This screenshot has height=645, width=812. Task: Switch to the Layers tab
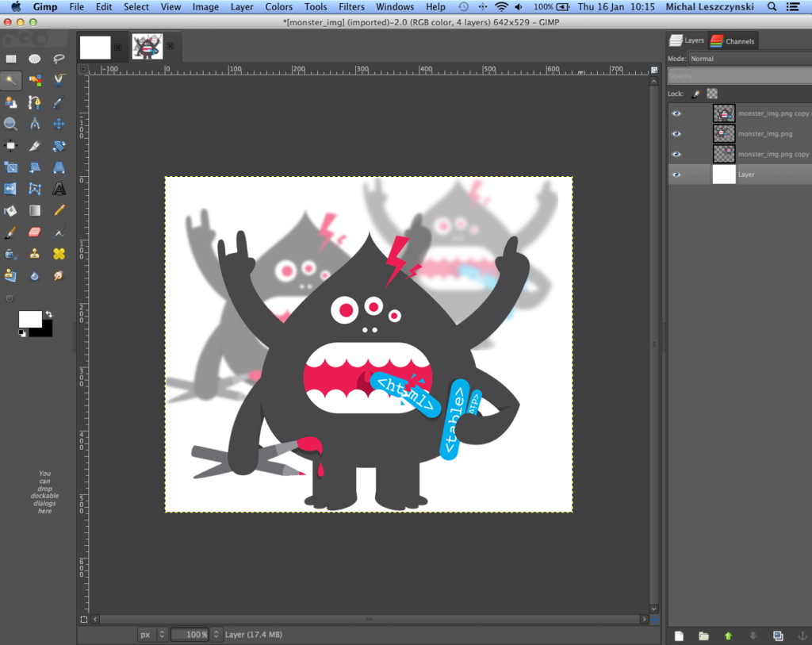[x=688, y=40]
